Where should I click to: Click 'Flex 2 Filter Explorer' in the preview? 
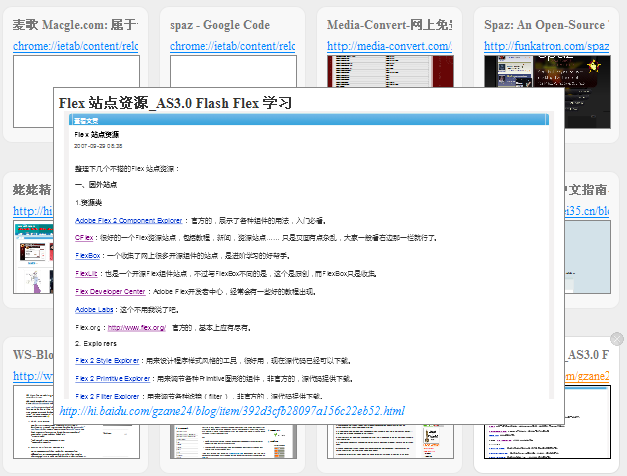point(107,396)
